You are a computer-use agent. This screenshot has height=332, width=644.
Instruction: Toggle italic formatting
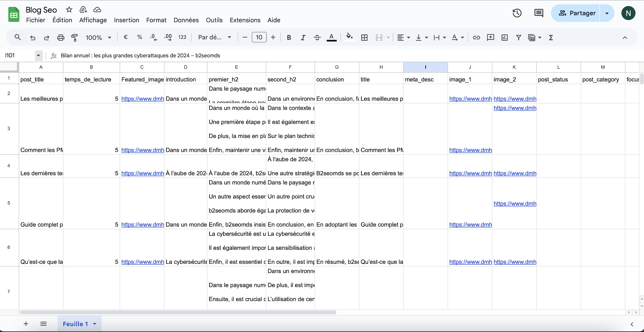point(303,38)
